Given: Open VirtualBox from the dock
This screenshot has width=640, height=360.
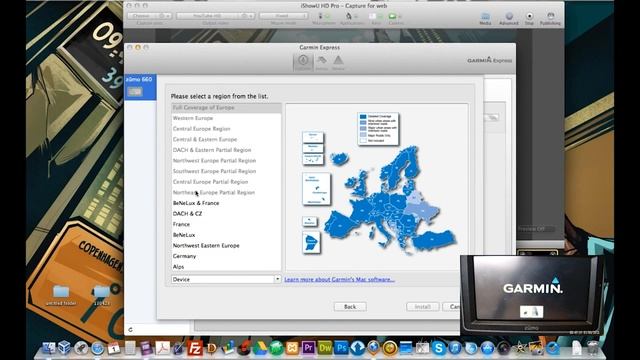Looking at the screenshot, I should (x=65, y=348).
